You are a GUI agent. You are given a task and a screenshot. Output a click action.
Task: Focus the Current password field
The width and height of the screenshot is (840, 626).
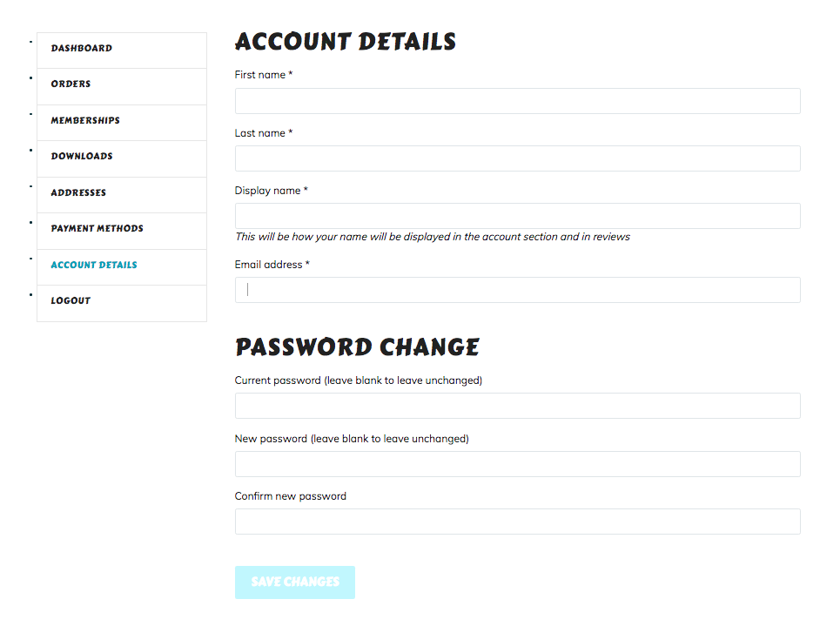(x=517, y=406)
